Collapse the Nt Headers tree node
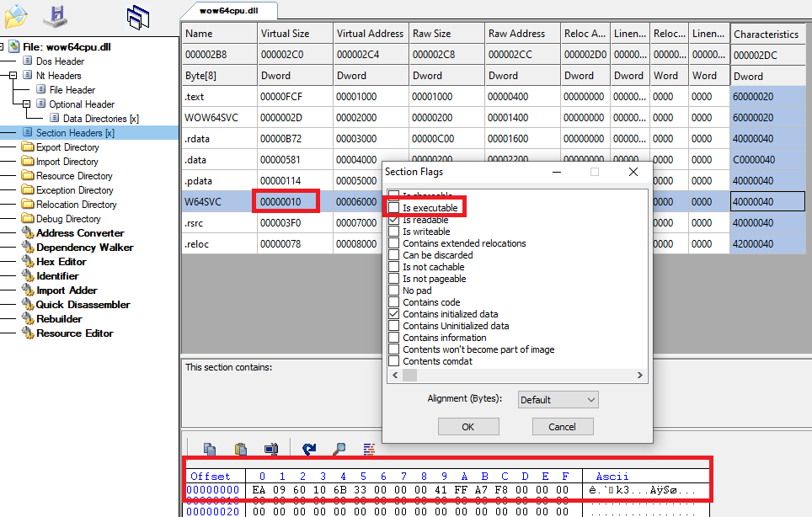812x517 pixels. tap(13, 76)
